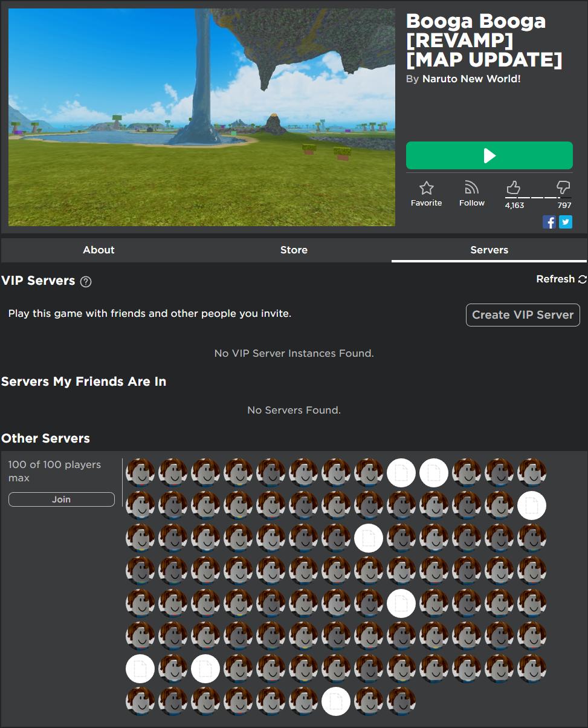
Task: Click the 'Servers My Friends Are In' heading
Action: [83, 382]
